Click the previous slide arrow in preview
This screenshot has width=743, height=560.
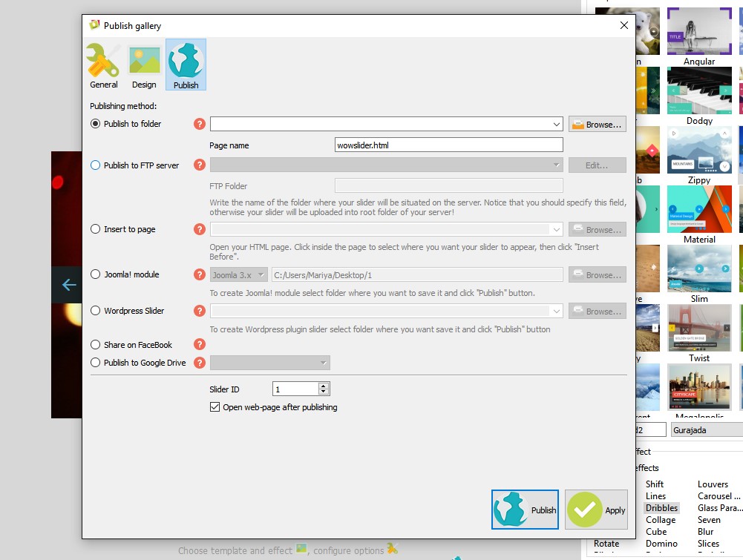(69, 285)
